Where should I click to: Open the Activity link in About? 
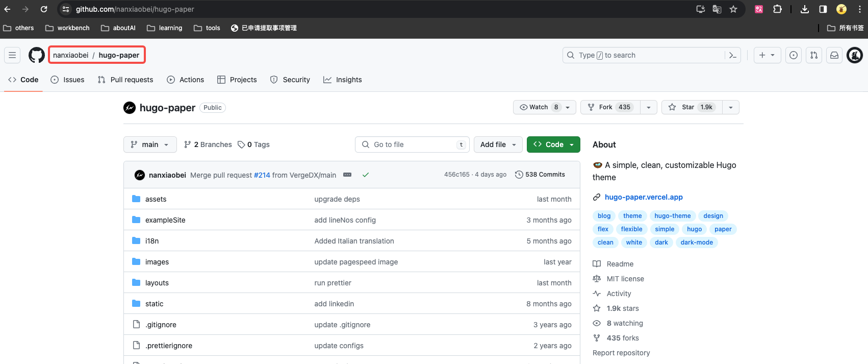pos(612,294)
